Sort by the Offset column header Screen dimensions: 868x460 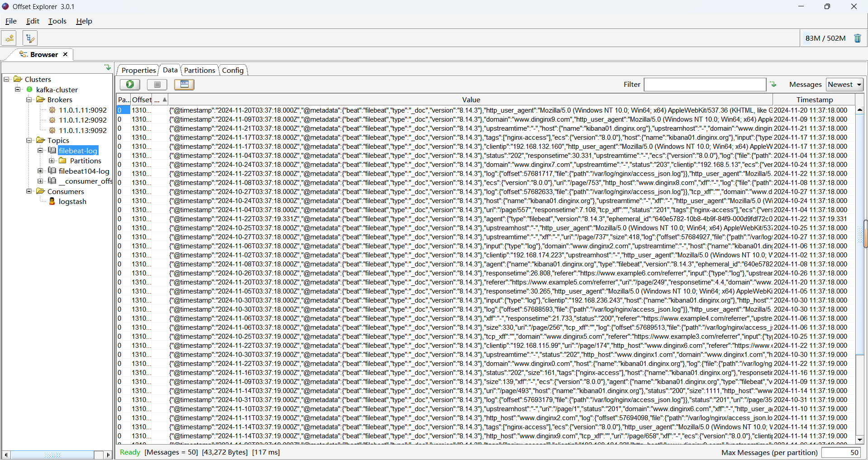click(x=142, y=100)
